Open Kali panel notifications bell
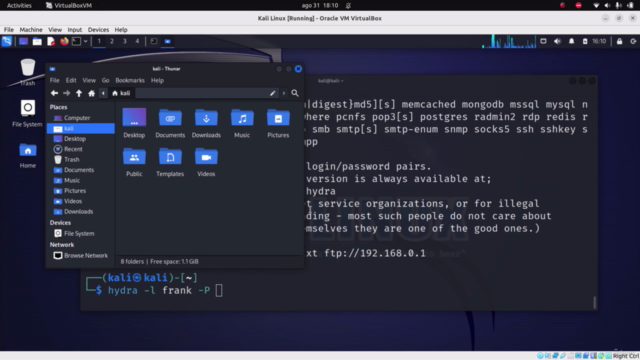 tap(571, 41)
